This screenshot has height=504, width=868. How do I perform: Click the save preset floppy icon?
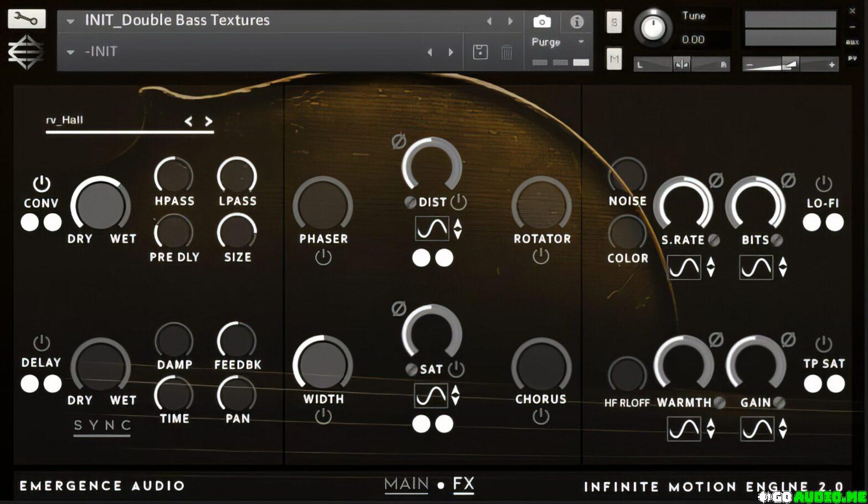[480, 52]
